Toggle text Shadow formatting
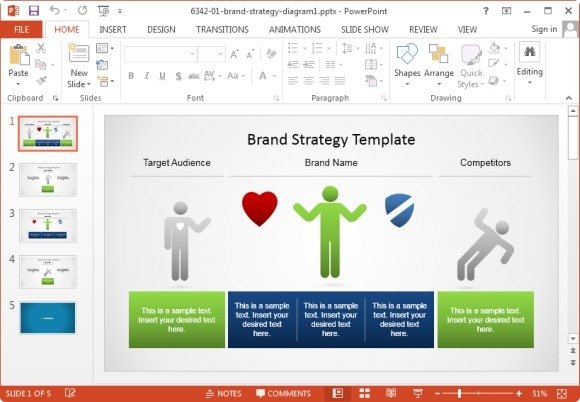 (178, 76)
